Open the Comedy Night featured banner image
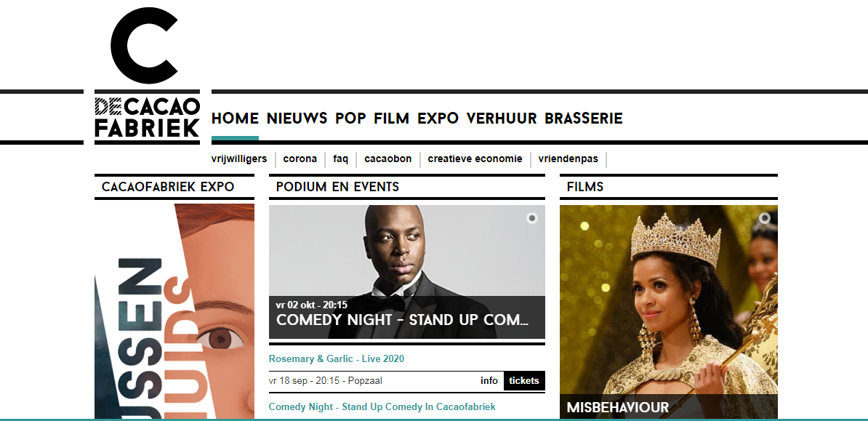This screenshot has height=421, width=868. click(407, 272)
